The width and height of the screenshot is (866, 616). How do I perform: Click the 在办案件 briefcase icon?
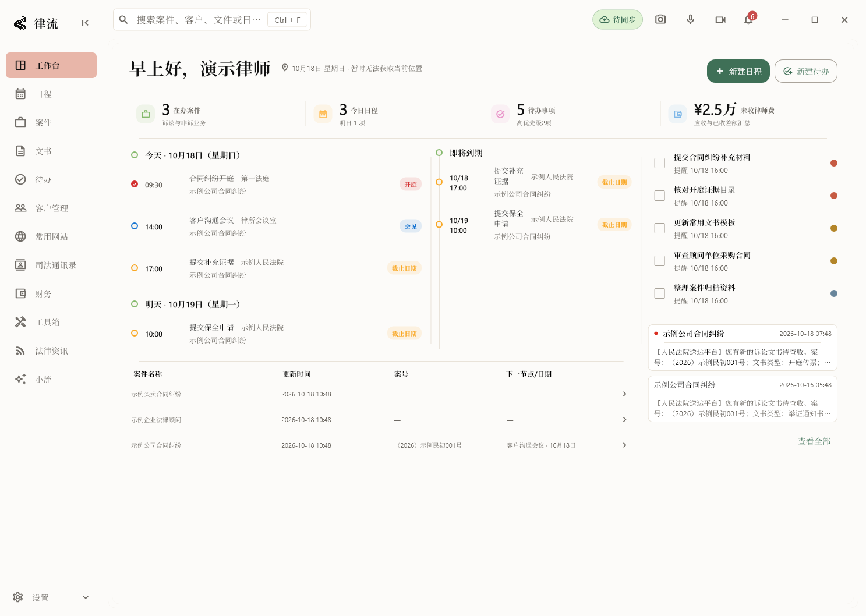[x=146, y=114]
